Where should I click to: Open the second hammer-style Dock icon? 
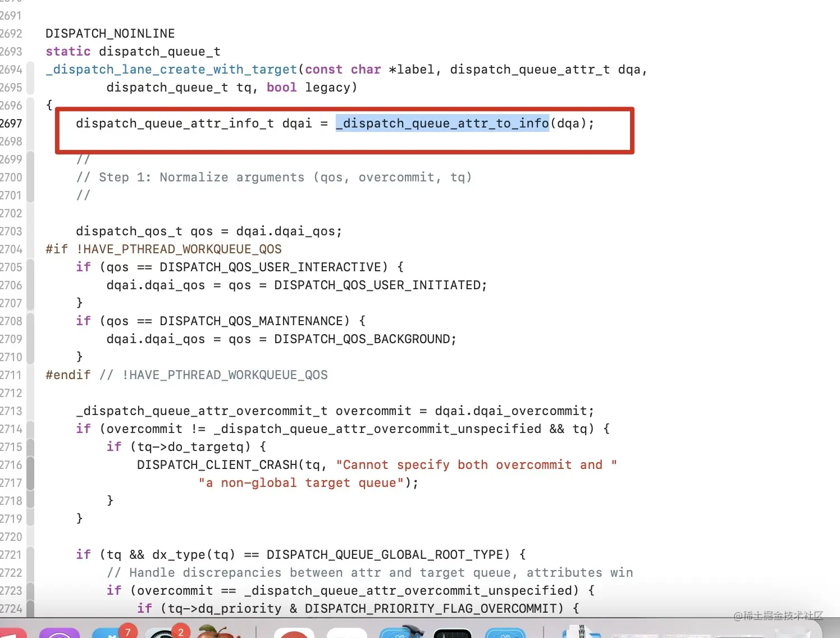[x=505, y=632]
